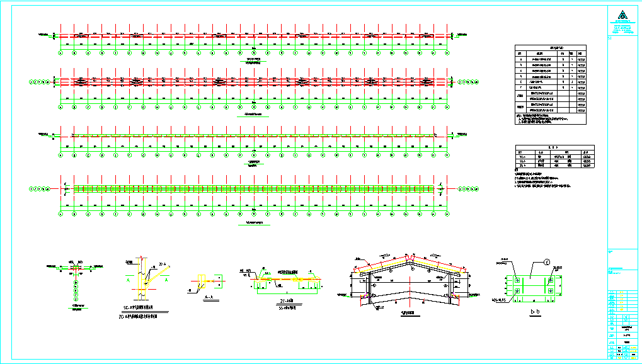Click the ZC-A detail title text
642x364 pixels.
click(x=287, y=302)
